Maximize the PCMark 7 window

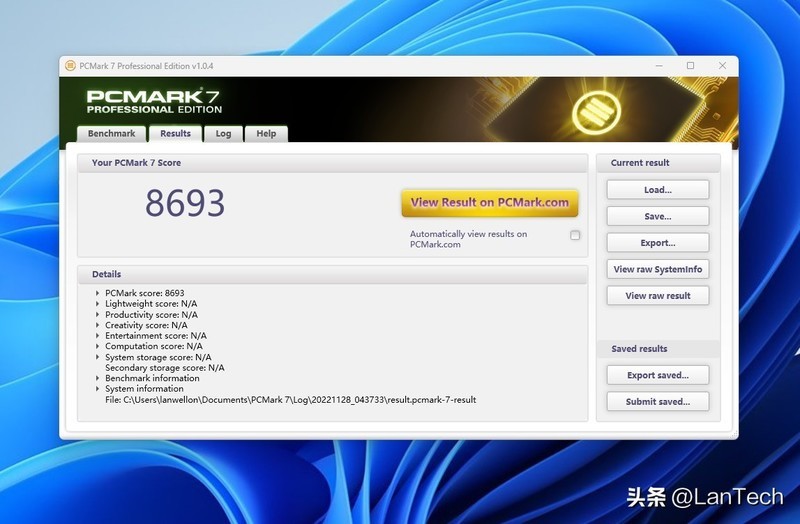pyautogui.click(x=690, y=66)
